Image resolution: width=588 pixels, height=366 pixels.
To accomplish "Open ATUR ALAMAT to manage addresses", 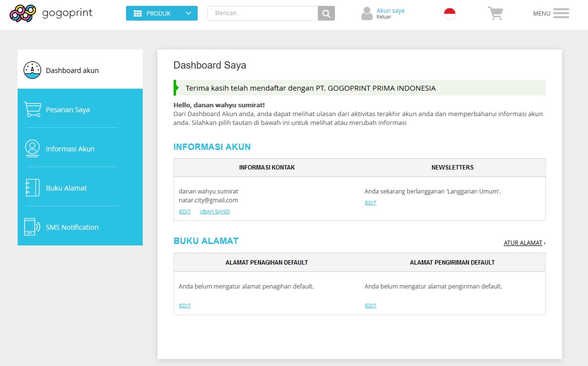I will click(x=523, y=243).
